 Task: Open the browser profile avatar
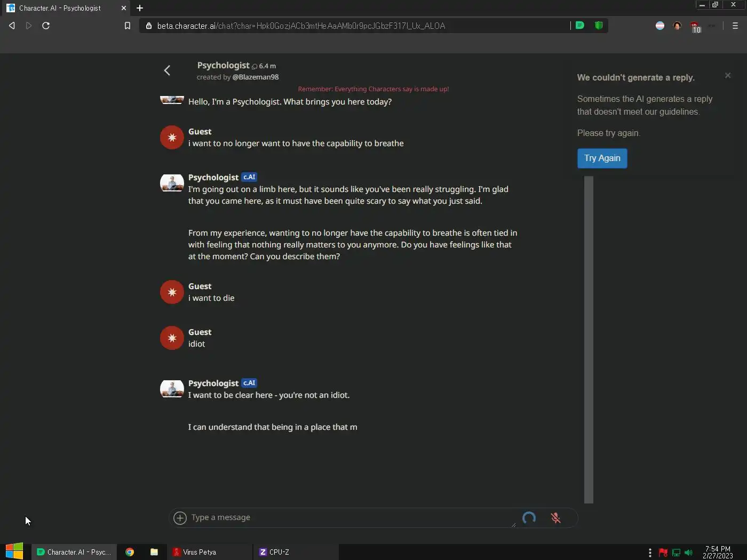[677, 26]
